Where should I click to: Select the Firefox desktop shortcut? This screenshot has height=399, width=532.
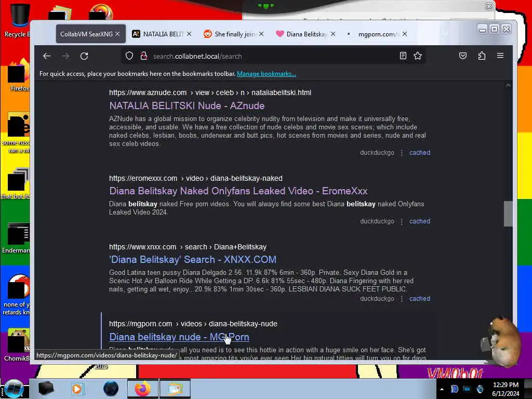(x=19, y=75)
